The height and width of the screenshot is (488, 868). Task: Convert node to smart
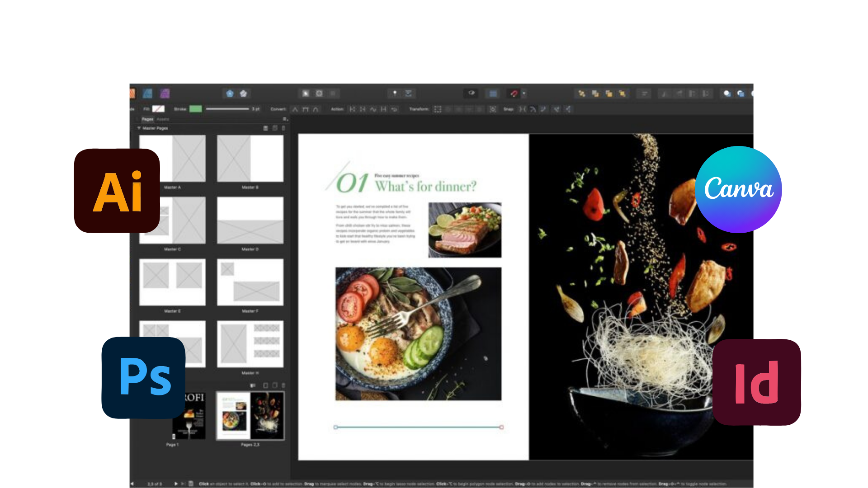[x=316, y=109]
